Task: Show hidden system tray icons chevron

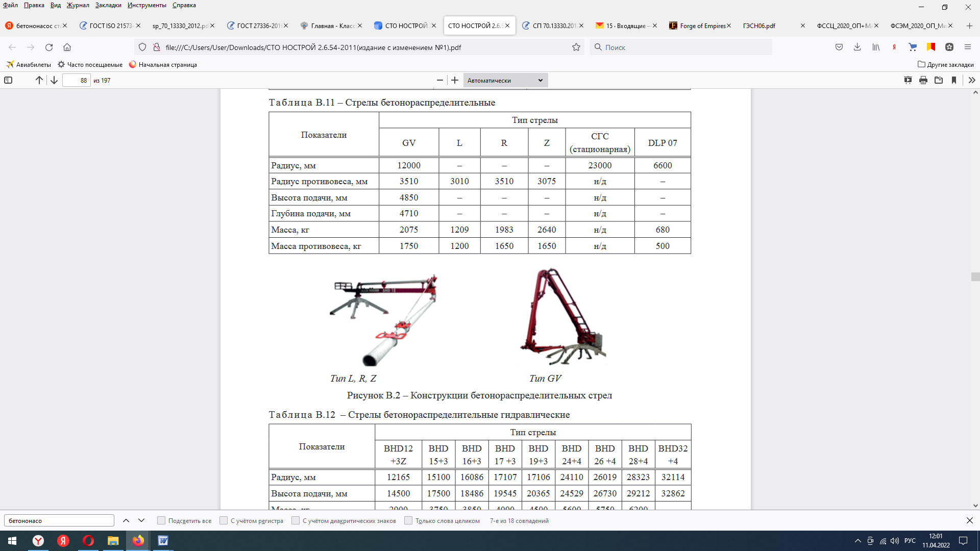Action: [857, 541]
